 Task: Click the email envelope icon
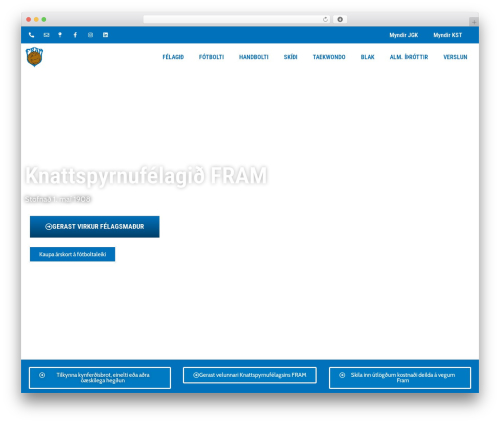pyautogui.click(x=46, y=35)
